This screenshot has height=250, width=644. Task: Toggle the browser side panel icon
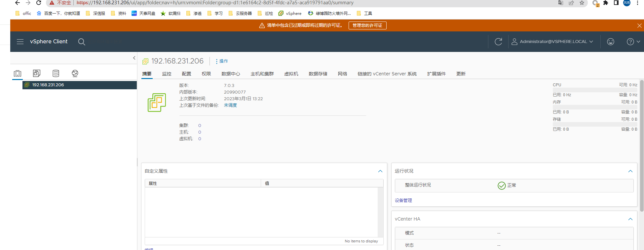[x=616, y=3]
